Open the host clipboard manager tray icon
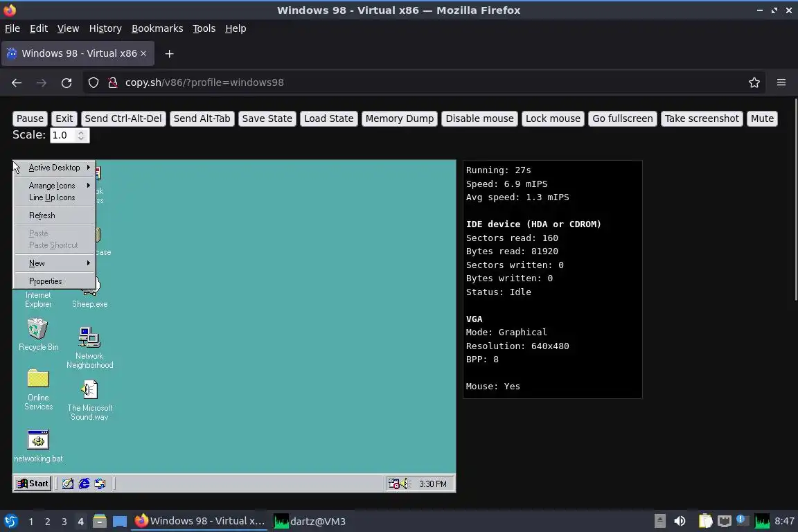This screenshot has width=798, height=532. (705, 522)
